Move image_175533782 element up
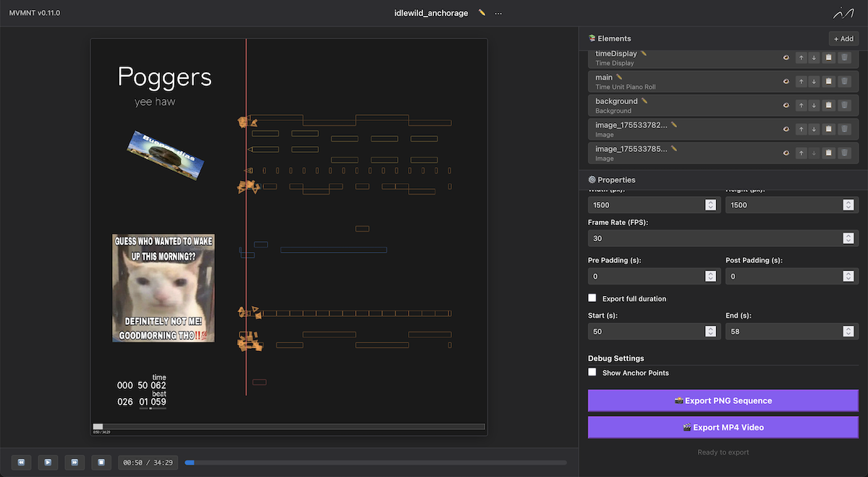The image size is (868, 477). pos(801,129)
